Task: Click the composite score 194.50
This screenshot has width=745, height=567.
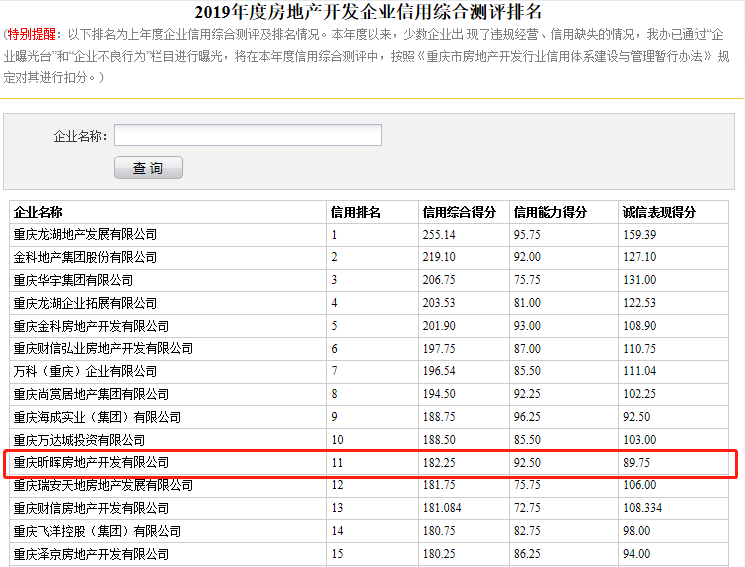Action: (x=439, y=394)
